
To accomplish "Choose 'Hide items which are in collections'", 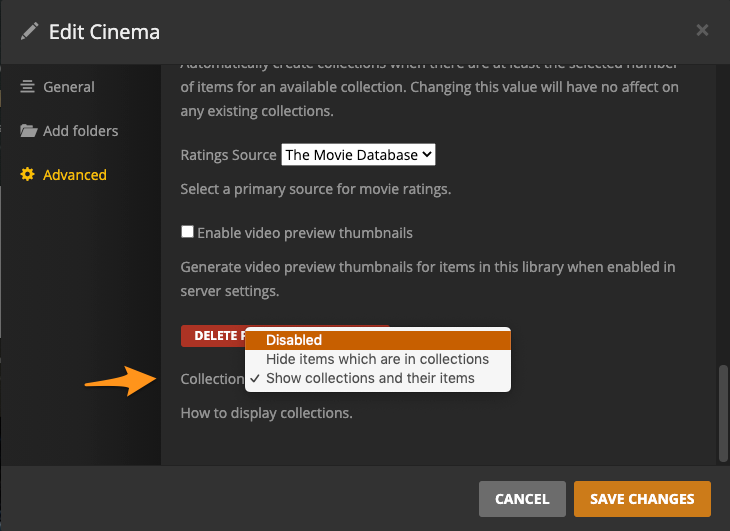I will pyautogui.click(x=378, y=359).
